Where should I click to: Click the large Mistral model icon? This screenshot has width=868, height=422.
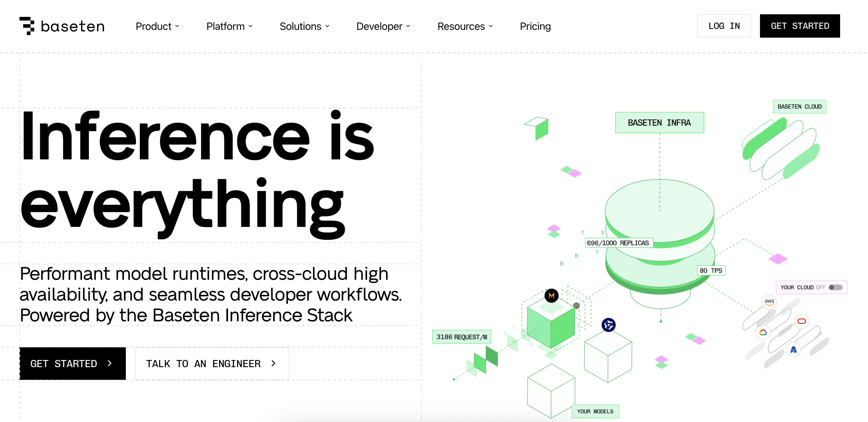pyautogui.click(x=552, y=296)
